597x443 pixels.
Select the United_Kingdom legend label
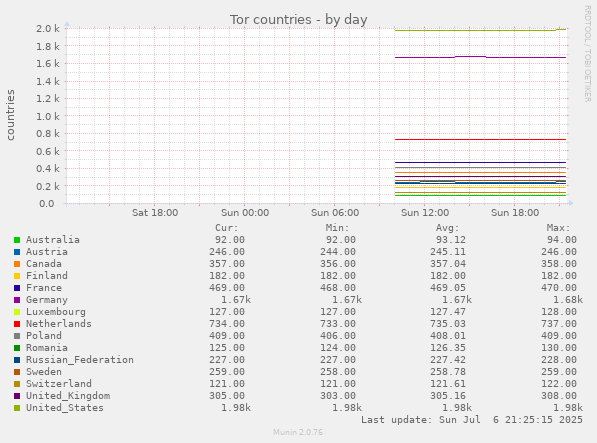[x=68, y=396]
